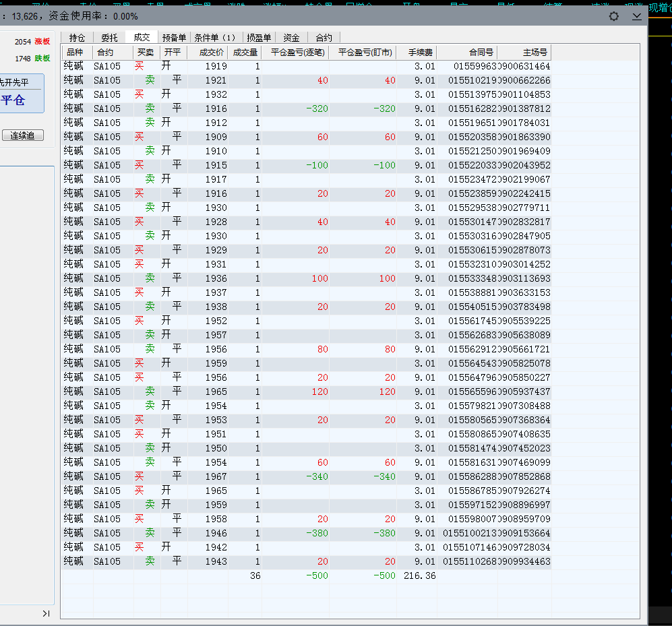The image size is (672, 626).
Task: Select the 先开先平 option
Action: [15, 82]
